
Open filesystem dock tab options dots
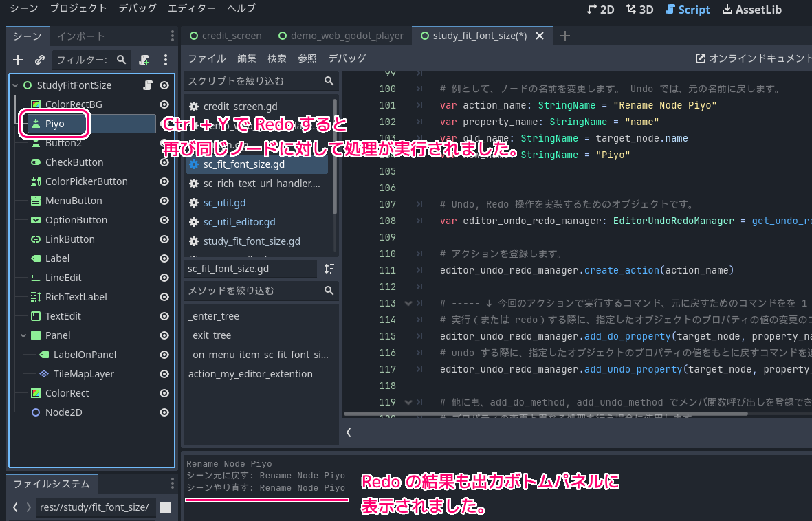[172, 484]
